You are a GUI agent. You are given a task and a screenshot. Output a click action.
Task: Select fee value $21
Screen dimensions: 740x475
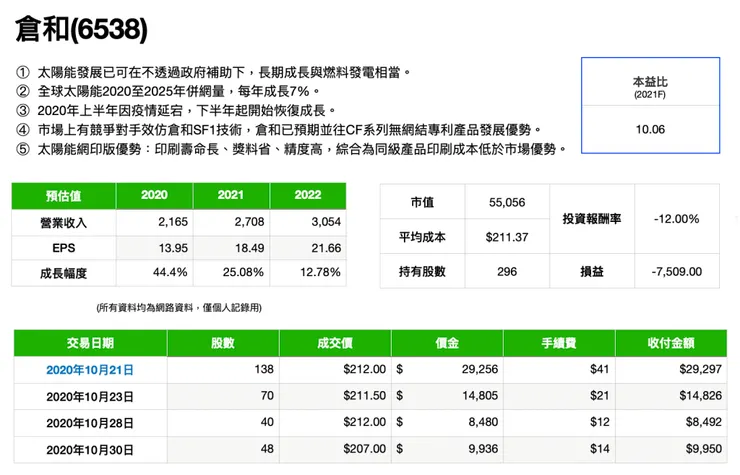coord(599,395)
